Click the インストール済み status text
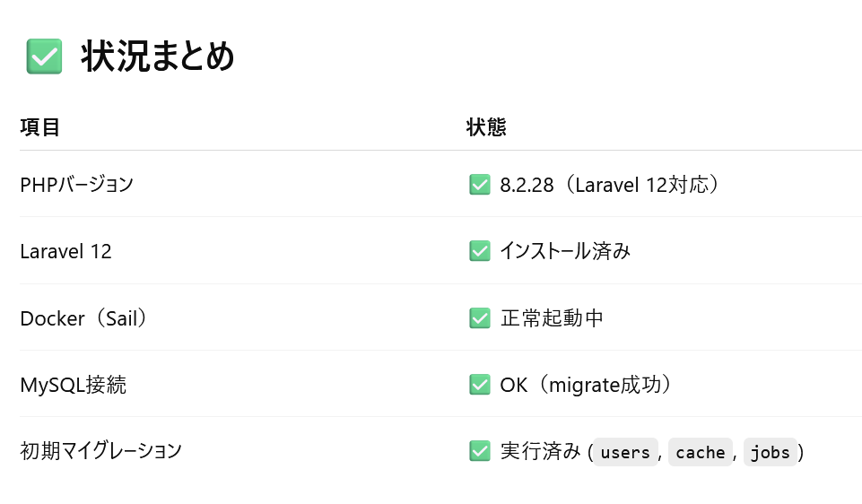 pos(565,251)
